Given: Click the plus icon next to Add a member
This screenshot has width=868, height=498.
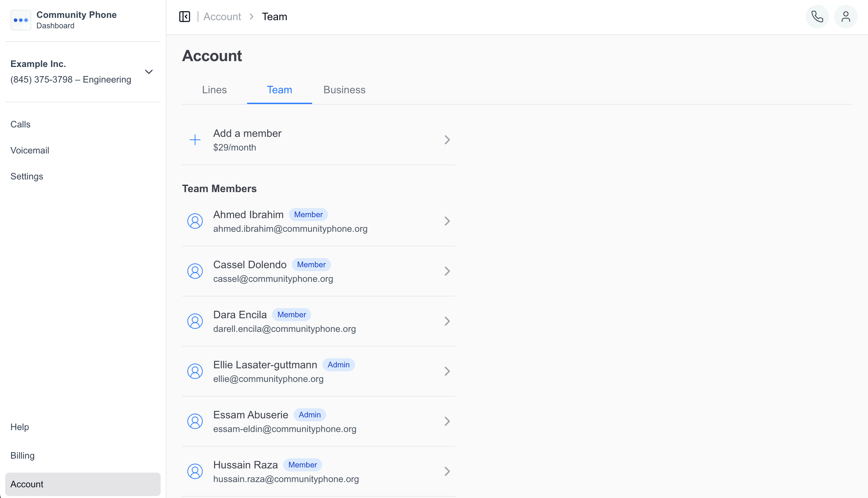Looking at the screenshot, I should tap(195, 140).
